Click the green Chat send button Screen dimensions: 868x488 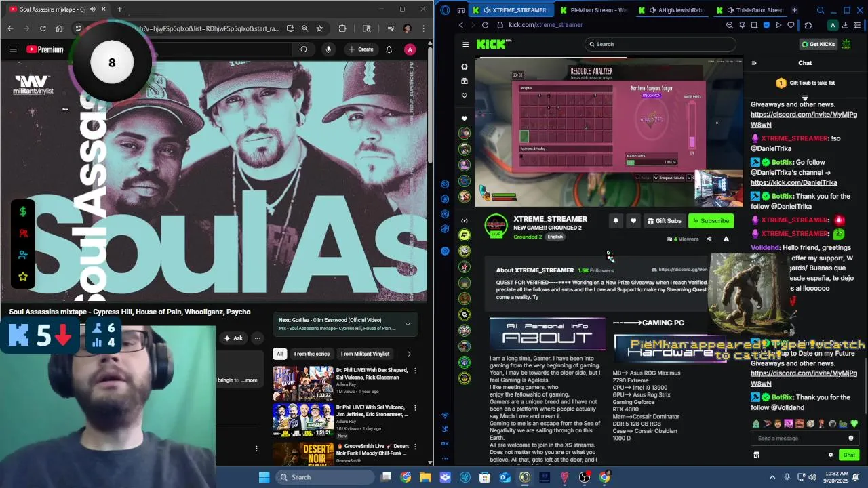(849, 455)
